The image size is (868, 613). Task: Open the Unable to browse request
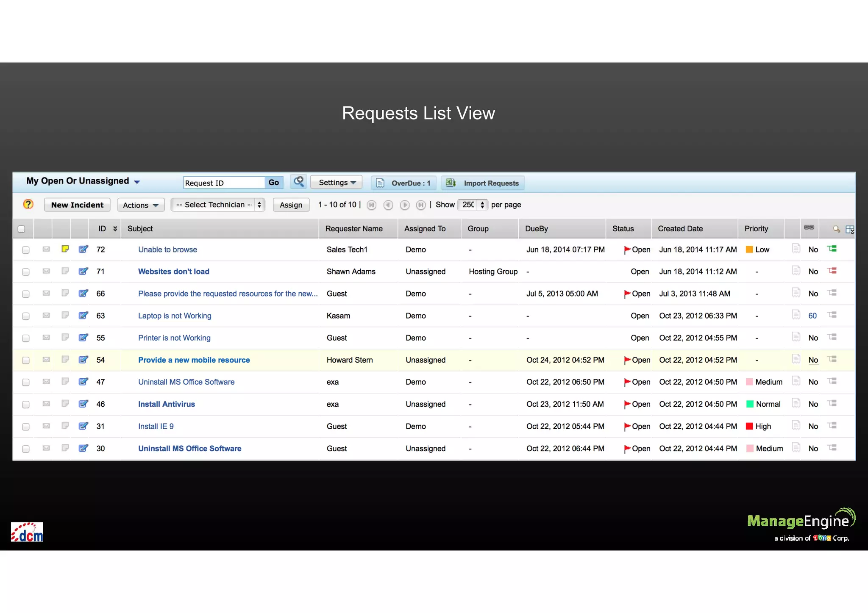[x=167, y=250]
